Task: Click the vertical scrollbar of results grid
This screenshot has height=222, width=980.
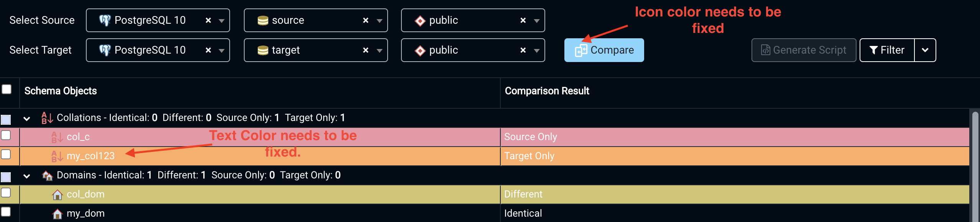Action: (x=975, y=165)
